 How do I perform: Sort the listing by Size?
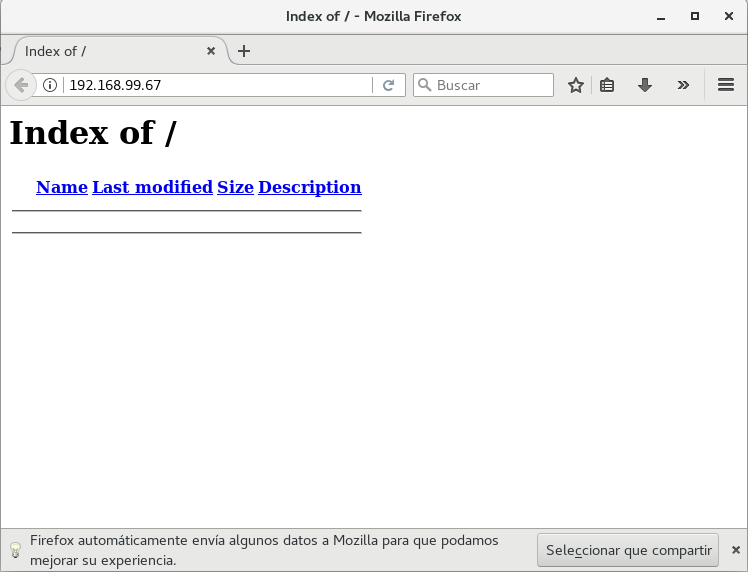pos(235,187)
